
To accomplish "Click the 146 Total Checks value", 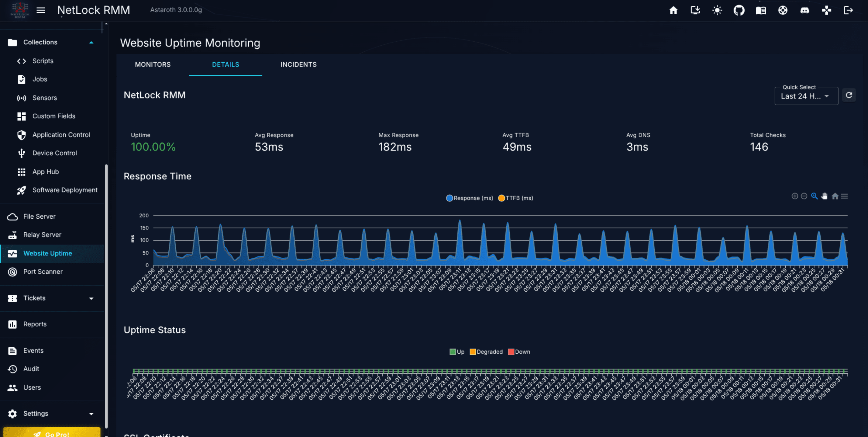I will [x=759, y=147].
